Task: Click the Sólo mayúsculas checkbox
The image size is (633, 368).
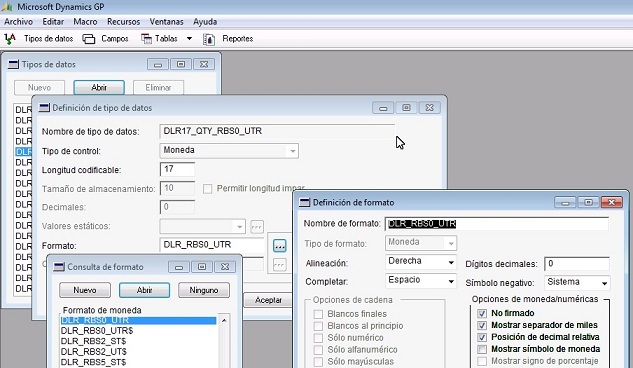Action: click(x=318, y=362)
